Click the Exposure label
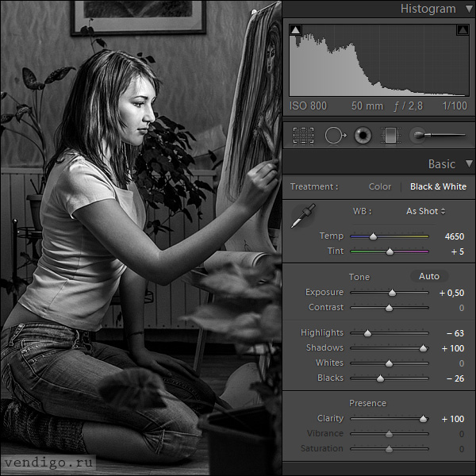 pyautogui.click(x=324, y=292)
